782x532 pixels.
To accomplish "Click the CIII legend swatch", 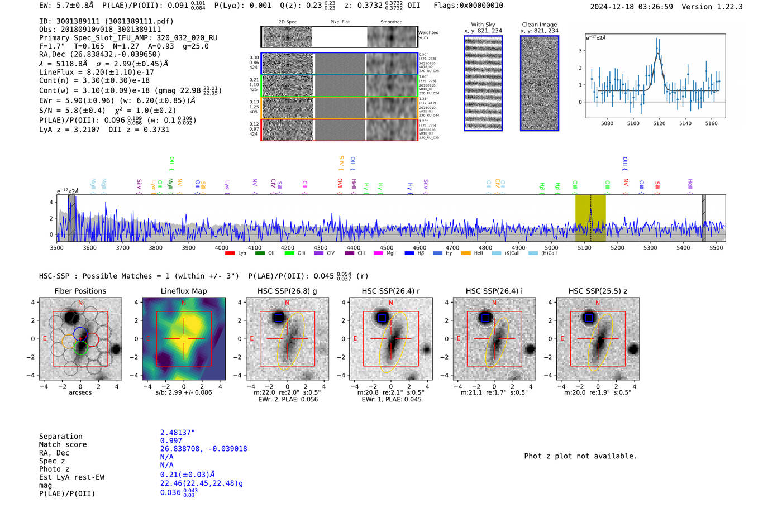I will tap(350, 253).
